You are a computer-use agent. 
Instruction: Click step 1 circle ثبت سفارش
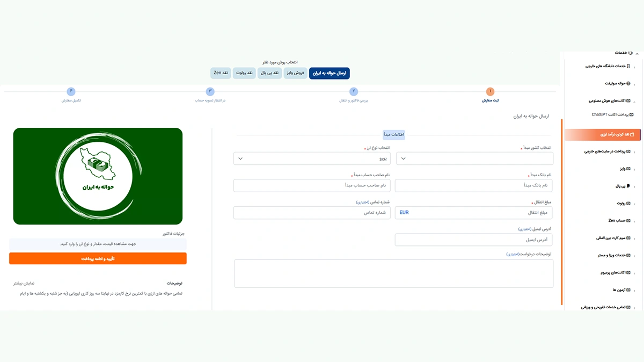click(490, 92)
